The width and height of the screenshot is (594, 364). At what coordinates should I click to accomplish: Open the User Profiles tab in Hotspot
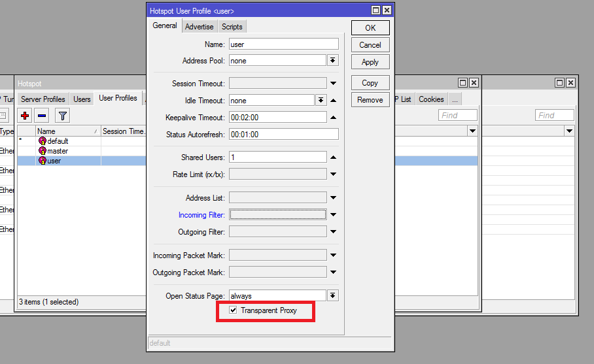click(118, 98)
